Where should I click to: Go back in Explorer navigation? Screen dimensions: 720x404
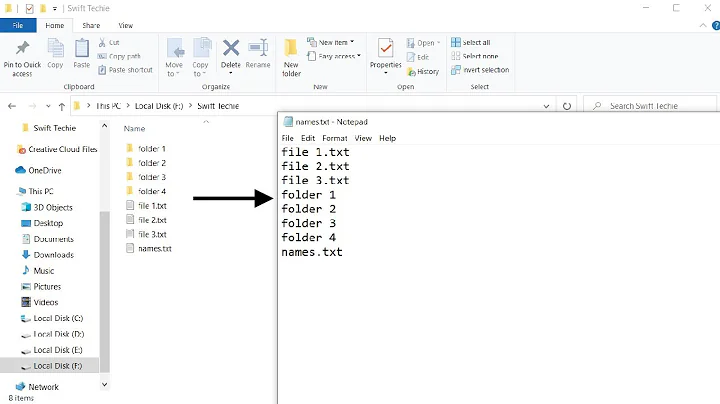coord(12,106)
